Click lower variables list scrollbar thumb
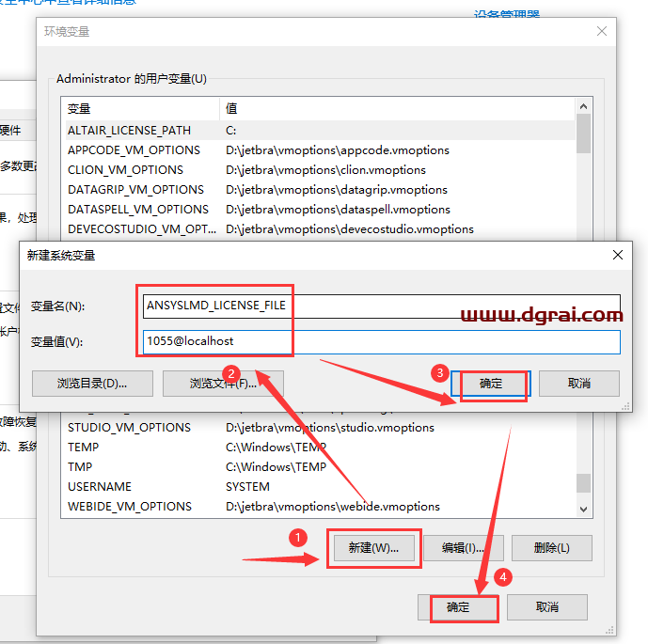648x644 pixels. tap(583, 483)
